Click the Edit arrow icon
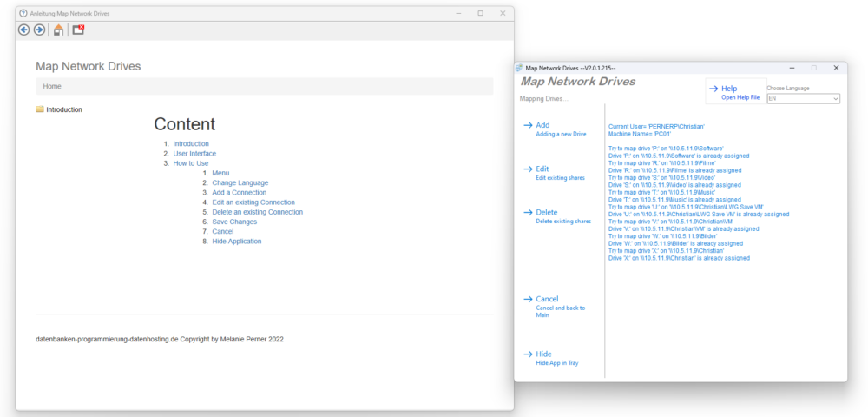This screenshot has width=868, height=417. 528,169
